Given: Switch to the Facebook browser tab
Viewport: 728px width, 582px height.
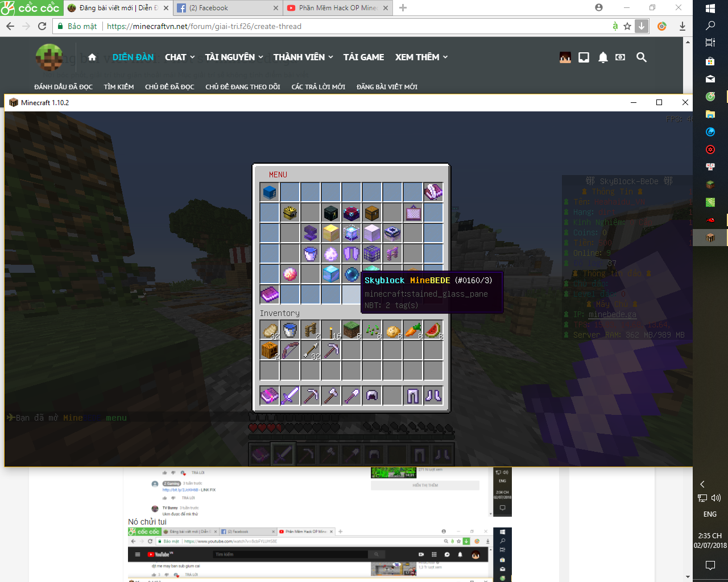Looking at the screenshot, I should [x=228, y=8].
